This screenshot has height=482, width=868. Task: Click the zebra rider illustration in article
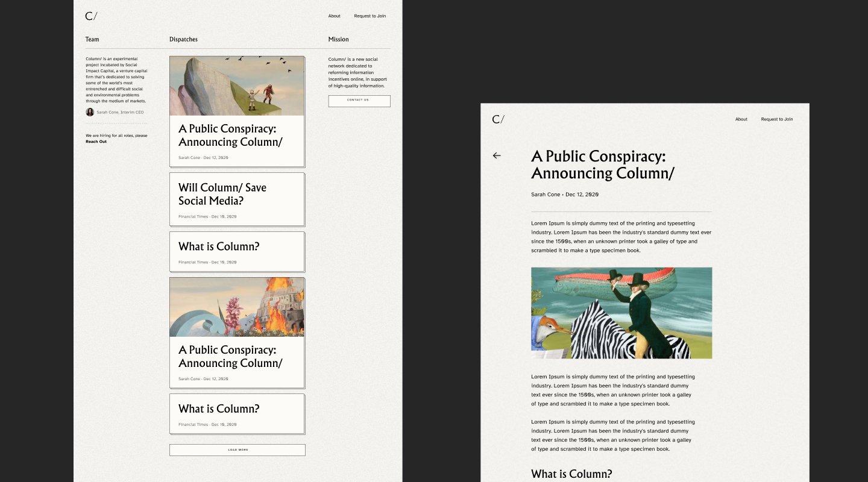point(621,313)
